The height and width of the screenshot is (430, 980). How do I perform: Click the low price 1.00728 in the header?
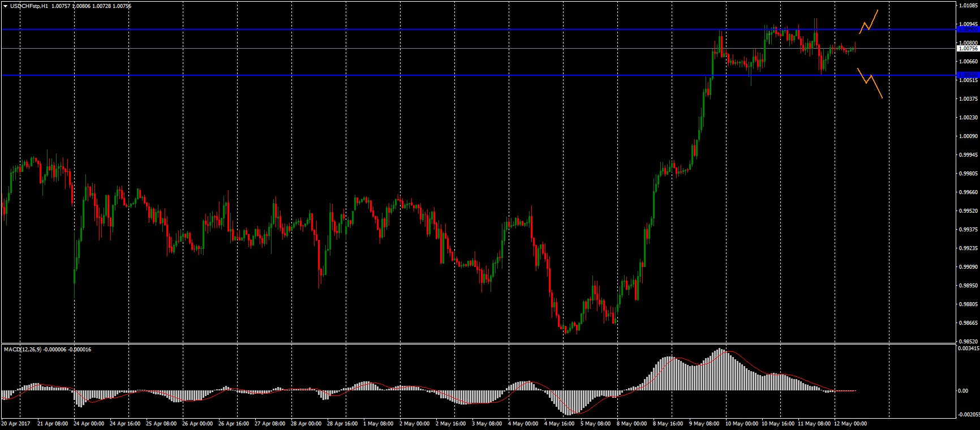click(103, 6)
